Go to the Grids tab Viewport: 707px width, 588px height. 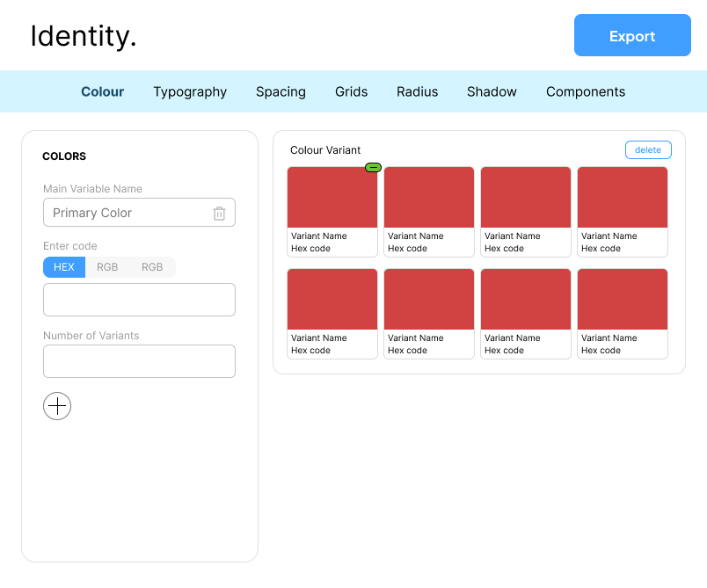[351, 91]
